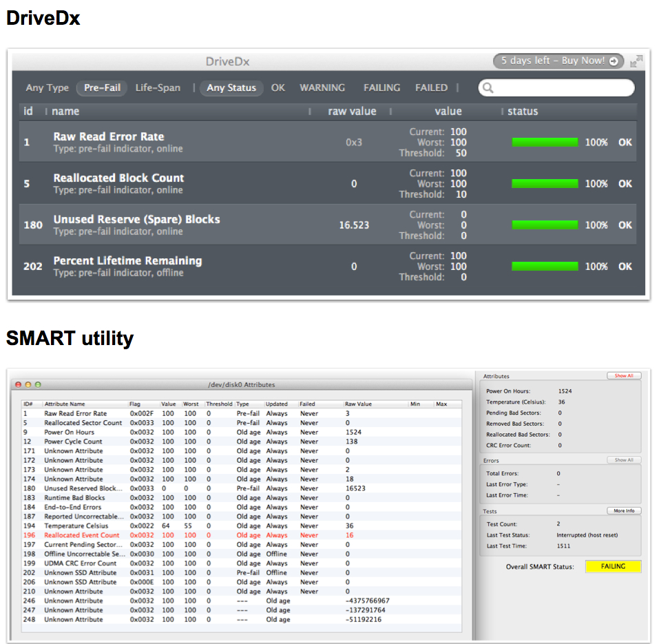Sort DriveDx table by name column
Screen dimensions: 659x644
click(x=65, y=111)
